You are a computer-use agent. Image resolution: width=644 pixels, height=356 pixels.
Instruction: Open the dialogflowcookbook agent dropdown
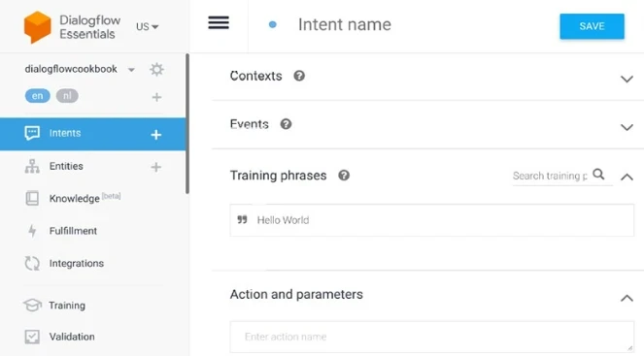131,70
